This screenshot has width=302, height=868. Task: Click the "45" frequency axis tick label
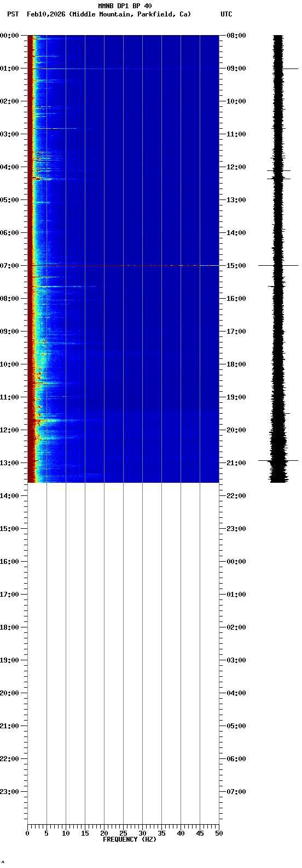(x=200, y=833)
